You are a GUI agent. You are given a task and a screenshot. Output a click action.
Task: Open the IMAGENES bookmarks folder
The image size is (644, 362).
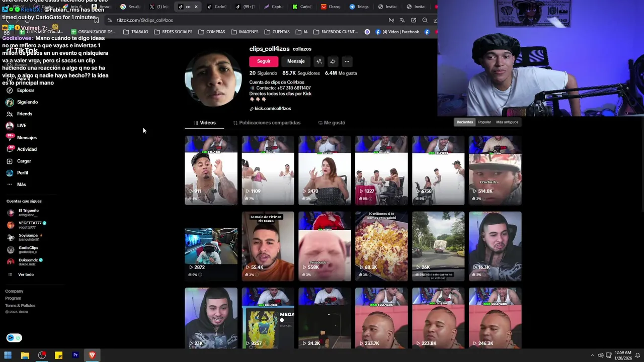245,32
